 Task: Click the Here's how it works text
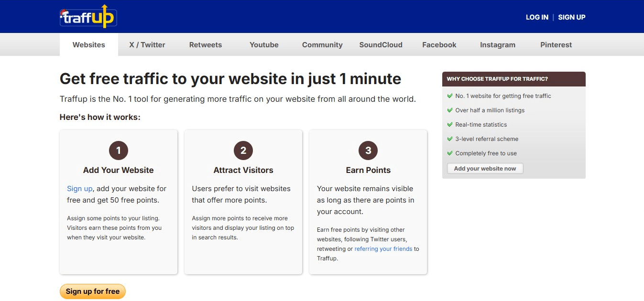coord(100,117)
